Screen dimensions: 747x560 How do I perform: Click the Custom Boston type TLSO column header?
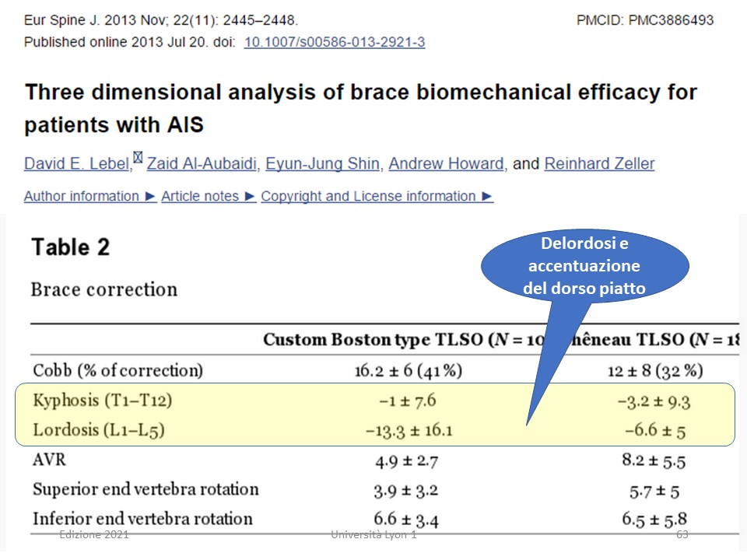[403, 340]
